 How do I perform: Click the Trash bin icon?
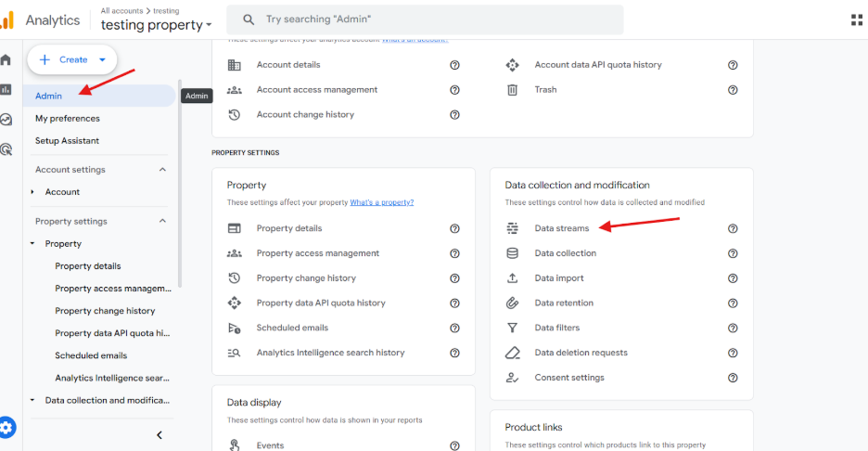[x=512, y=90]
